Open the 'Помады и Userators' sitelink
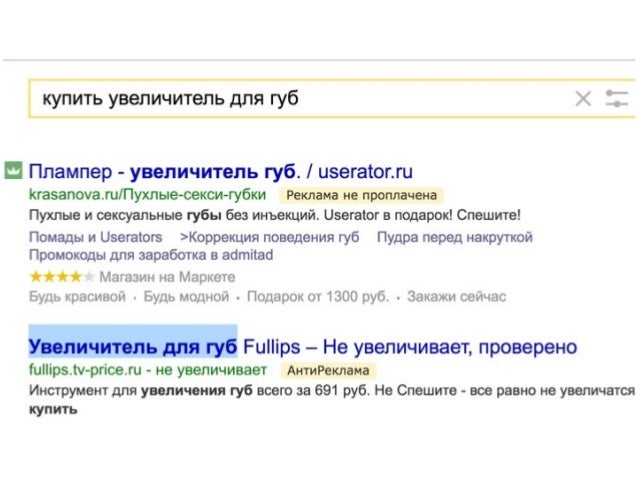638x479 pixels. point(95,237)
